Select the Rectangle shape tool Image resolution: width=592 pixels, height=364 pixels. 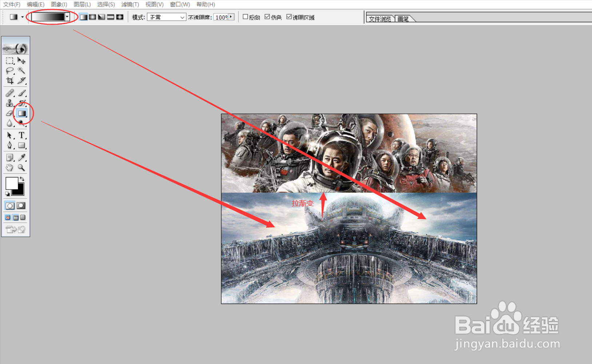[x=21, y=145]
